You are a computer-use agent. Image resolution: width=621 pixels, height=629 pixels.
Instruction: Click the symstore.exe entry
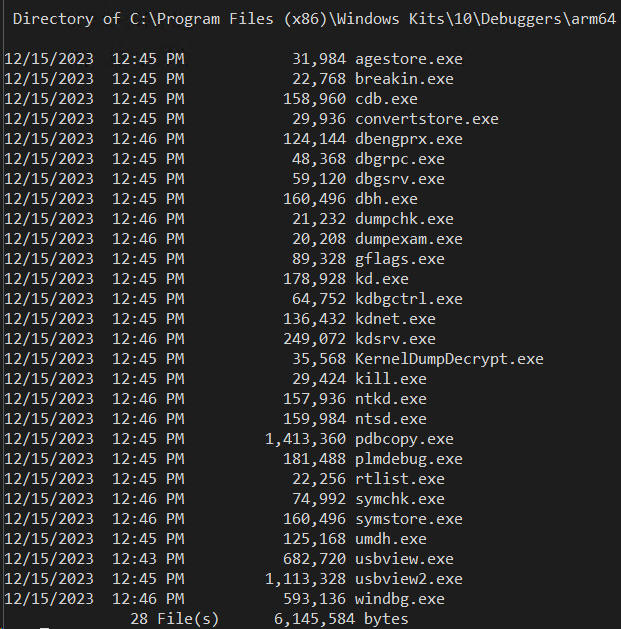[x=408, y=519]
